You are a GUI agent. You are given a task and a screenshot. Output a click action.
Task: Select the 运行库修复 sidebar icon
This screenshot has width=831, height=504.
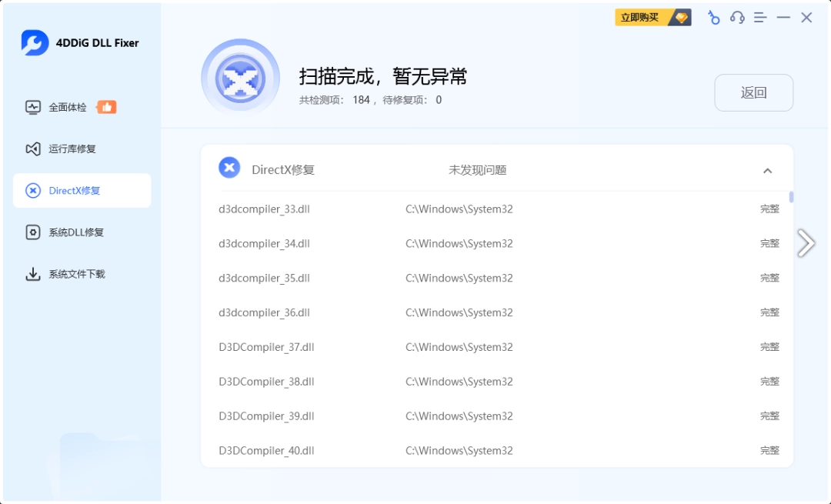pos(32,149)
